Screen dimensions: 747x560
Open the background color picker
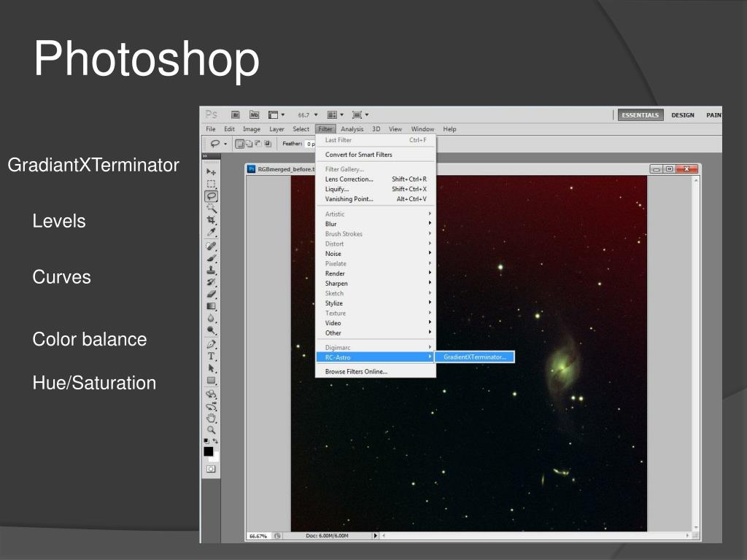pyautogui.click(x=216, y=458)
